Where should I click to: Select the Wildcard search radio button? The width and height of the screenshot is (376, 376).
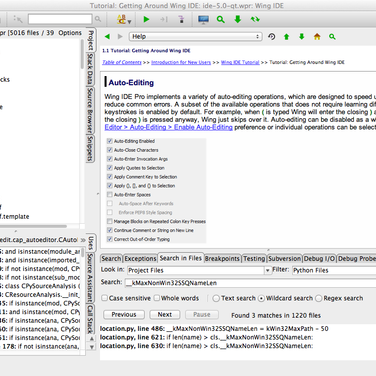(x=261, y=298)
